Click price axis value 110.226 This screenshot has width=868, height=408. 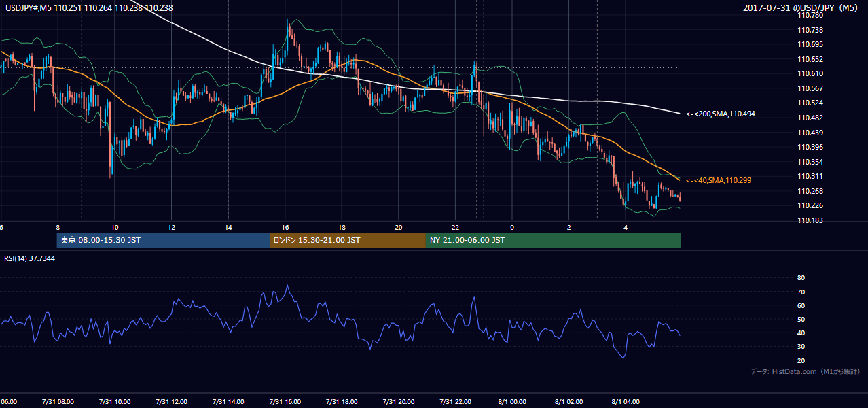pyautogui.click(x=810, y=205)
